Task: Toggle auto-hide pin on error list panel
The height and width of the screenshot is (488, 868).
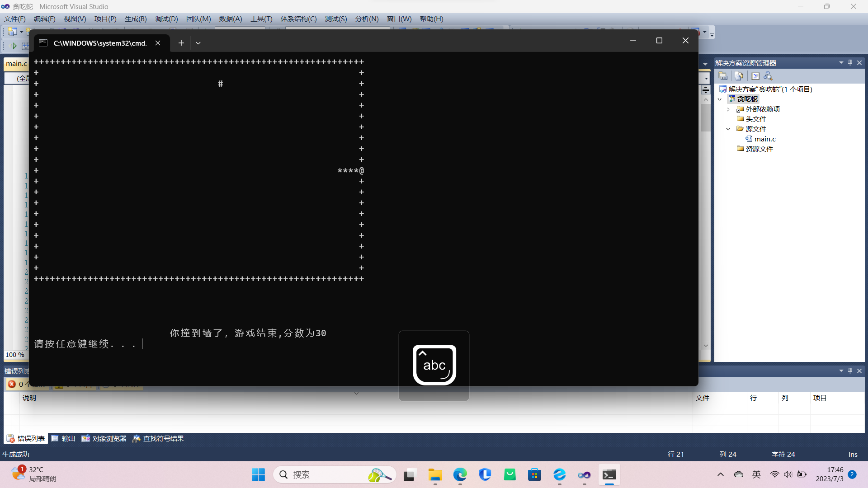Action: [x=850, y=371]
